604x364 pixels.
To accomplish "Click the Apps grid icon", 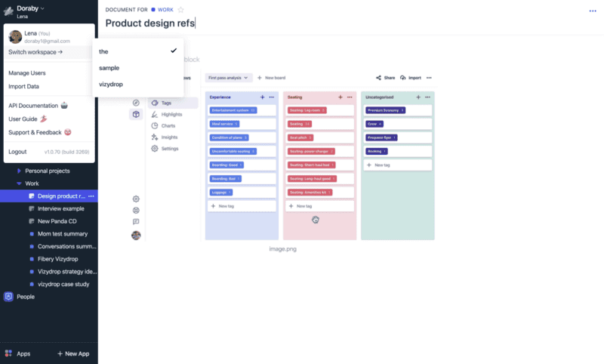I will [8, 353].
